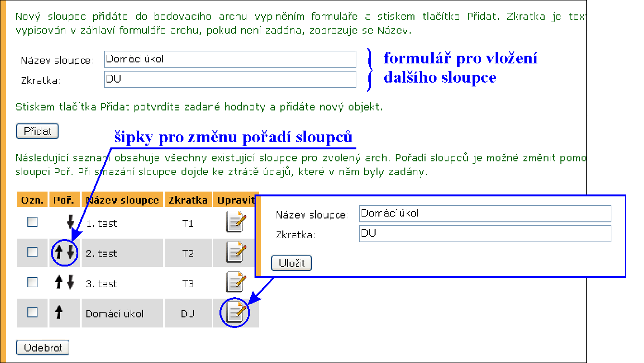This screenshot has height=363, width=644.
Task: Move Domácí úkol column up arrow
Action: pos(59,312)
